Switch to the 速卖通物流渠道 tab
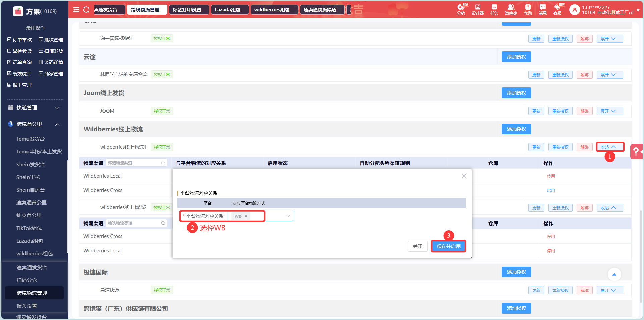 point(322,10)
